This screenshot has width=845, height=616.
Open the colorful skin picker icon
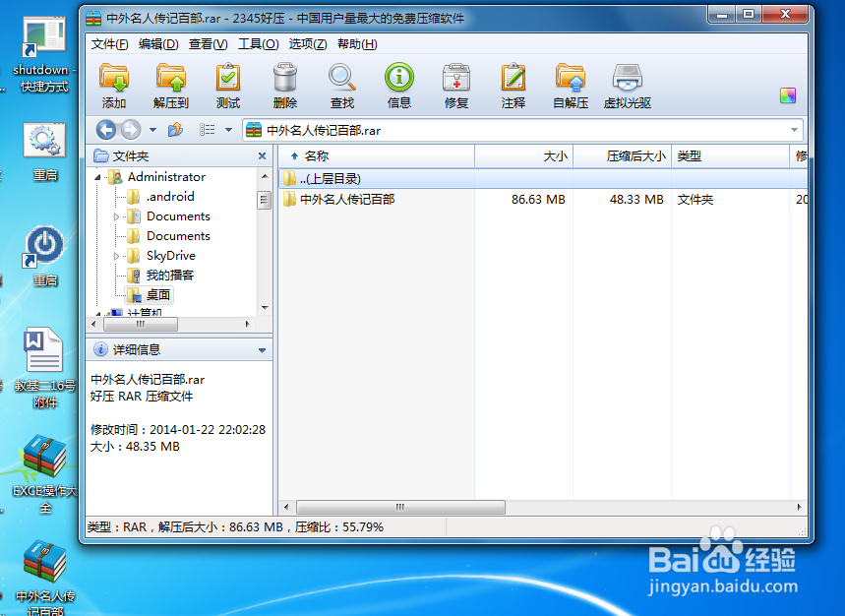coord(787,95)
